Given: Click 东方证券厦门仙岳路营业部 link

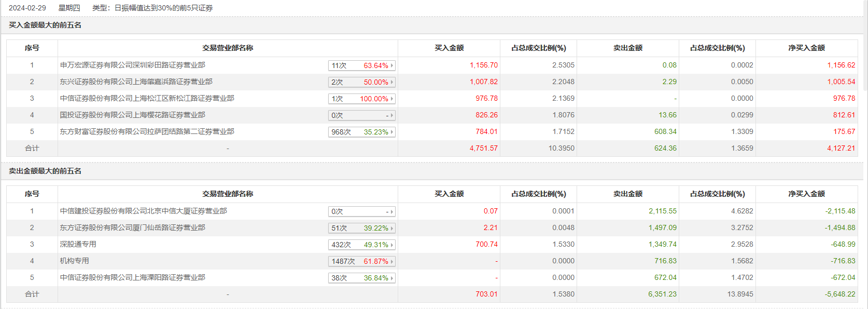Looking at the screenshot, I should (x=132, y=227).
